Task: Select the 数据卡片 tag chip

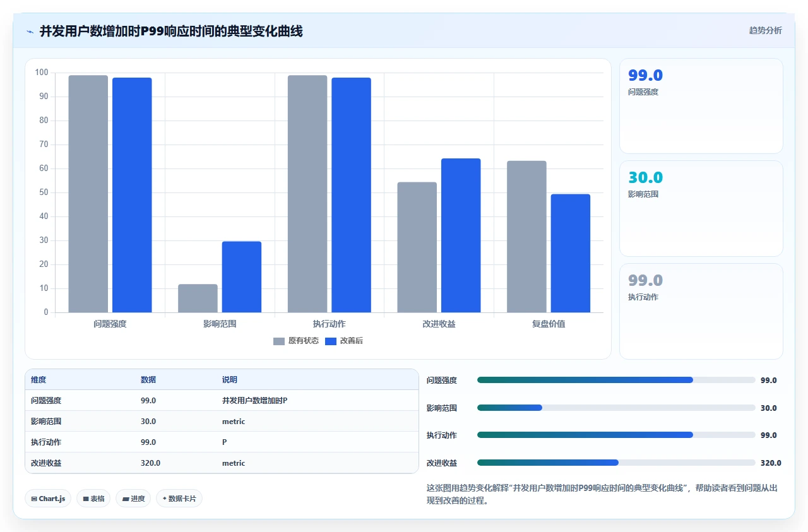Action: coord(179,499)
